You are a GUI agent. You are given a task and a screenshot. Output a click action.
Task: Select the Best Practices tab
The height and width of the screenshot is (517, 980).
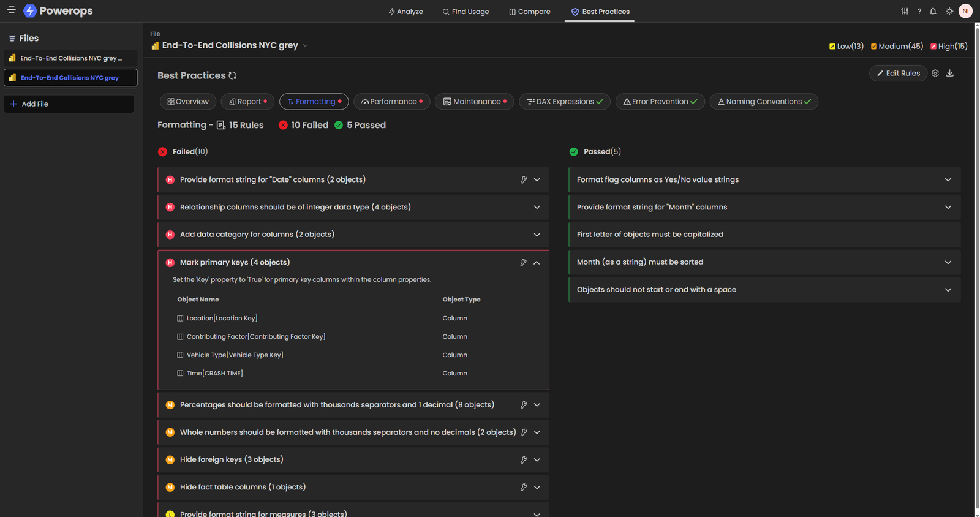(x=600, y=12)
